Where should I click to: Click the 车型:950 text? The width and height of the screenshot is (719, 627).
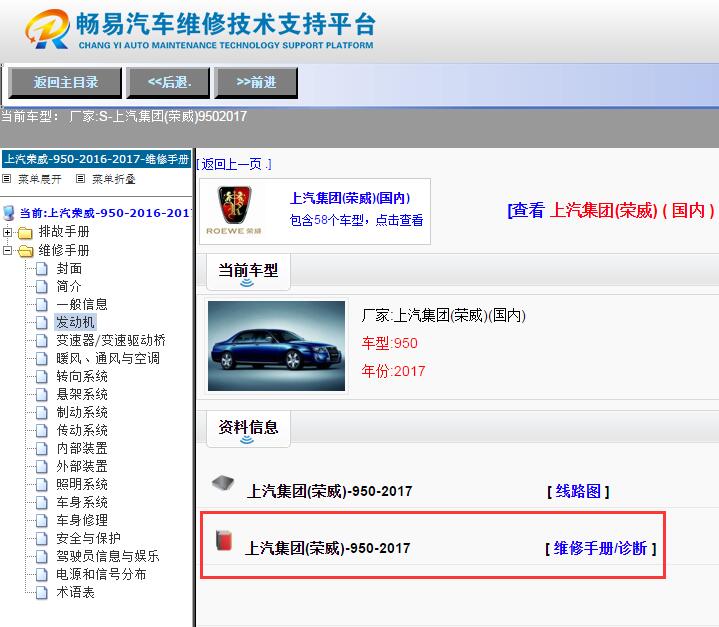click(x=389, y=343)
